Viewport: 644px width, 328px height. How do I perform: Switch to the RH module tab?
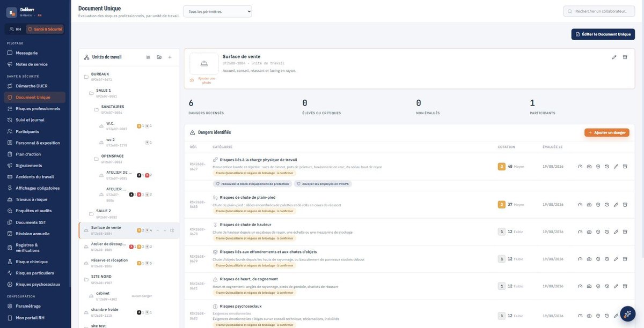click(x=15, y=29)
